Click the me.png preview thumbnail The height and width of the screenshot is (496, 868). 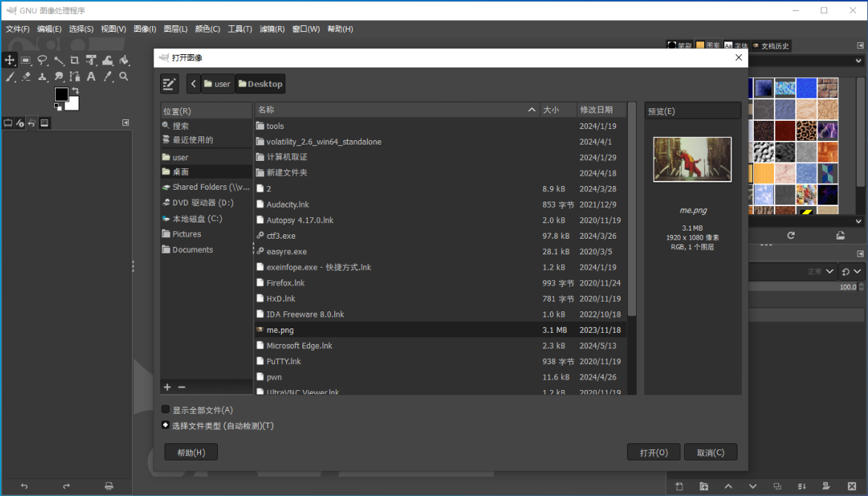coord(692,159)
